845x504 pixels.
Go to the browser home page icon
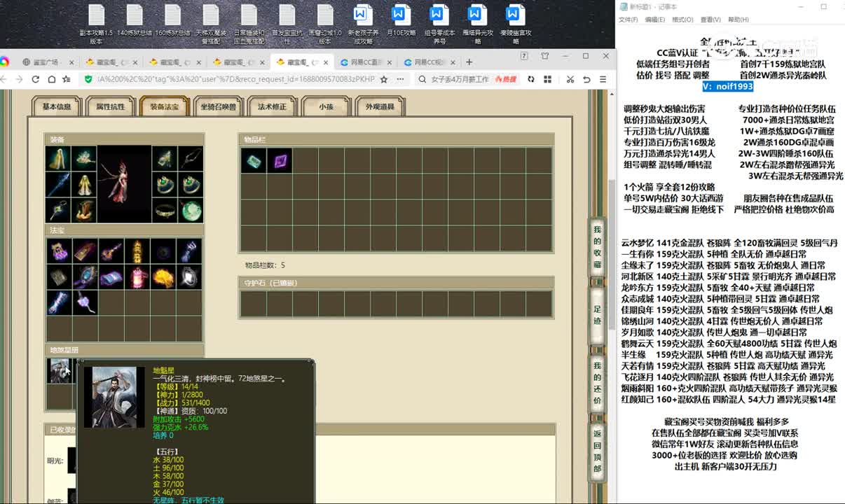coord(51,79)
